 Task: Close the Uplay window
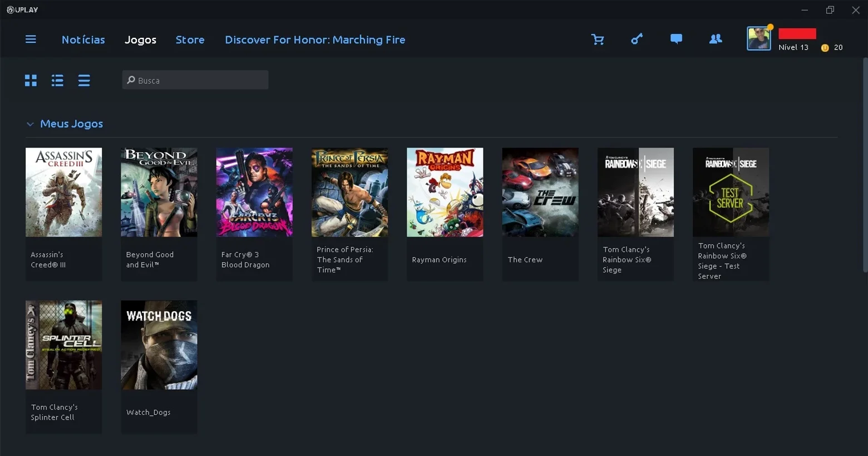pos(856,10)
